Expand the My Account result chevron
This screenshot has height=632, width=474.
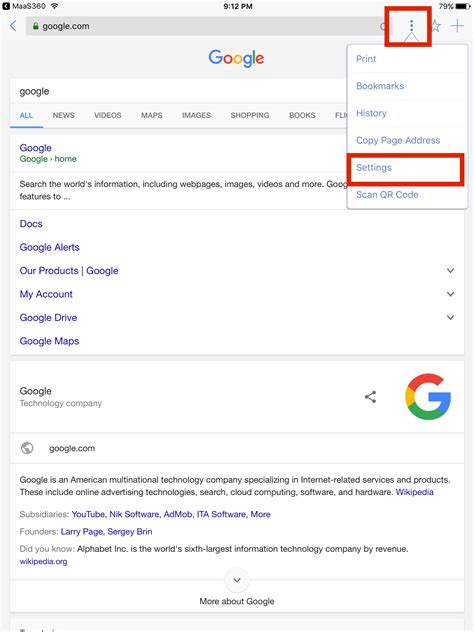[450, 294]
